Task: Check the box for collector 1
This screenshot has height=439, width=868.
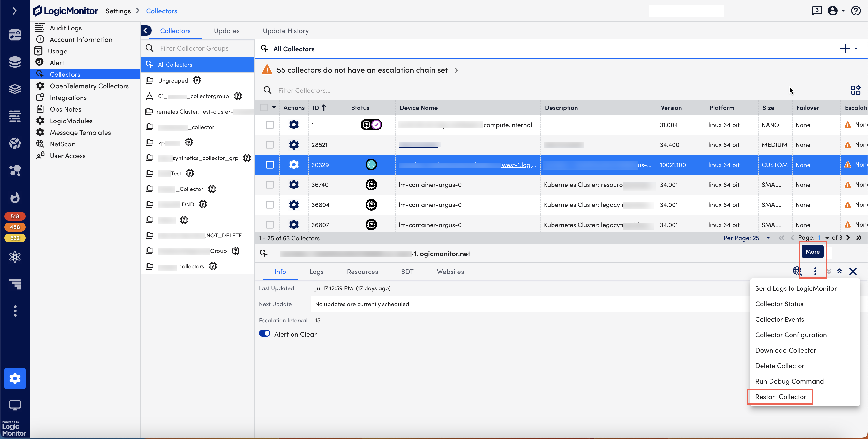Action: pyautogui.click(x=269, y=125)
